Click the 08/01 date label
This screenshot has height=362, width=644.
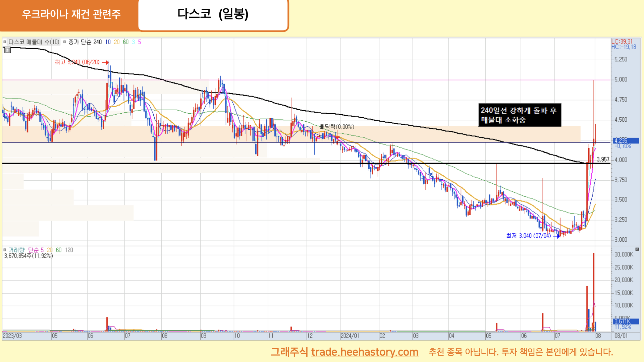pyautogui.click(x=621, y=336)
